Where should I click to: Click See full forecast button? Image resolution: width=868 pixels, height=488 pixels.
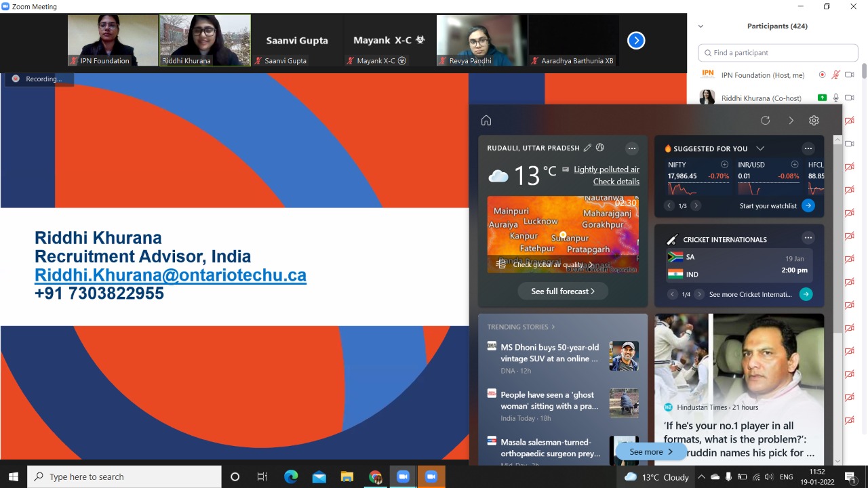(x=562, y=291)
